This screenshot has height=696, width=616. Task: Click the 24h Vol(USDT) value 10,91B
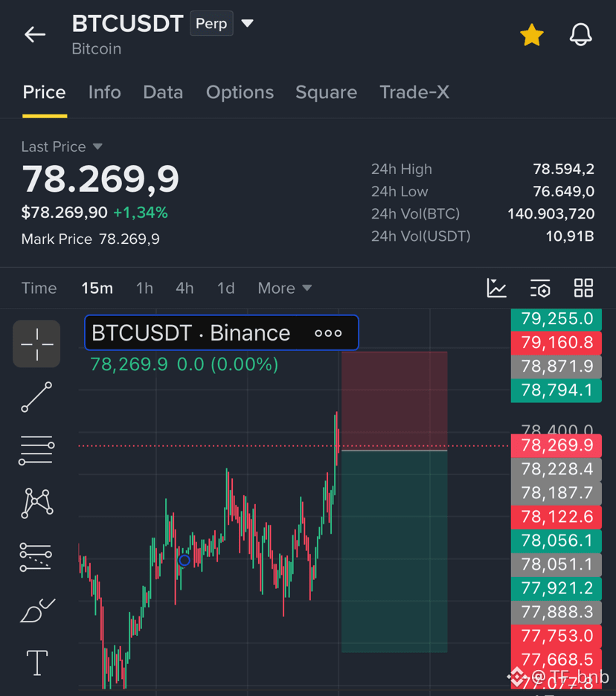(570, 236)
